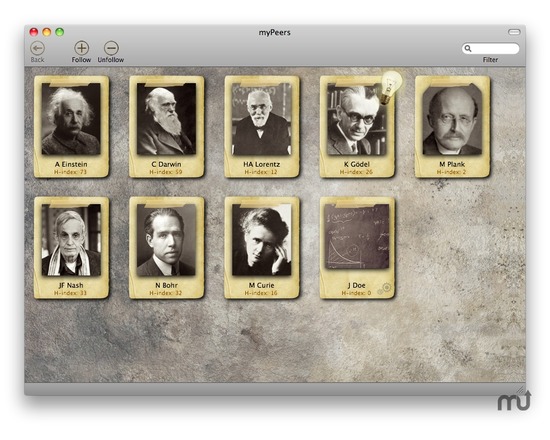The height and width of the screenshot is (440, 550).
Task: Click the H-index value under K Gödel
Action: click(x=356, y=172)
